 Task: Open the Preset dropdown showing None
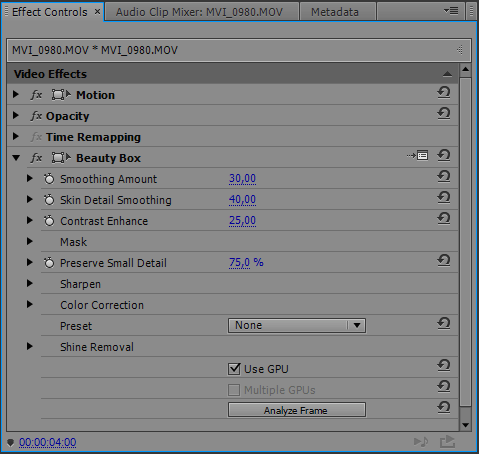(x=297, y=325)
